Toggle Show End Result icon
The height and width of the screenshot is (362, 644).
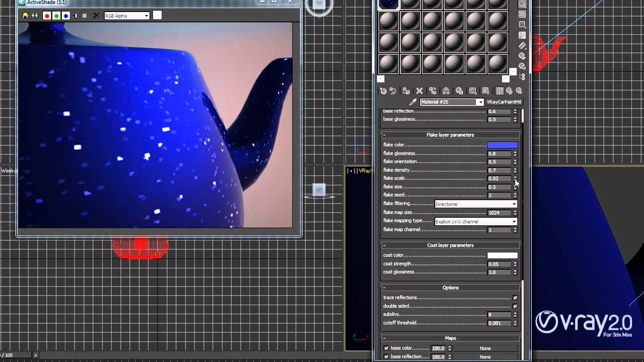coord(500,91)
